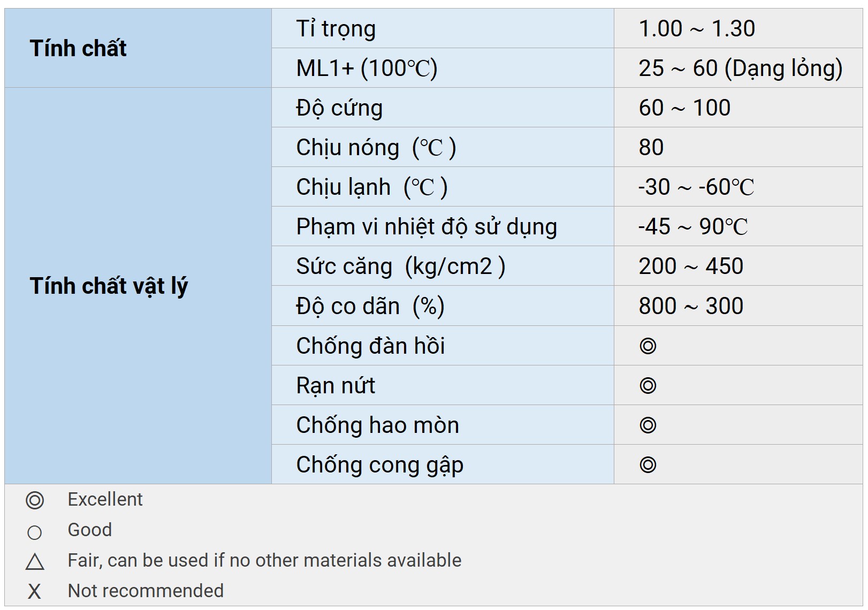Screen dimensions: 868x610
Task: Select the Sức căng value 200 ~ 450
Action: [690, 266]
